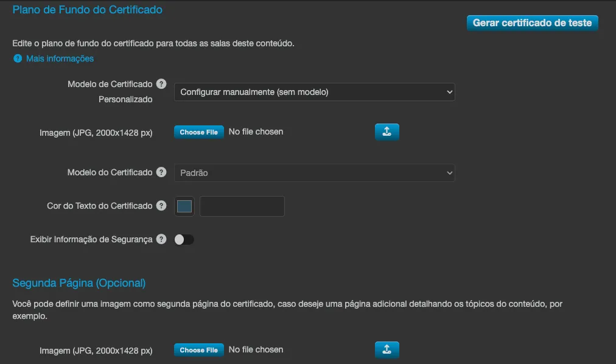Click upload icon for second page image
This screenshot has width=616, height=364.
click(387, 349)
